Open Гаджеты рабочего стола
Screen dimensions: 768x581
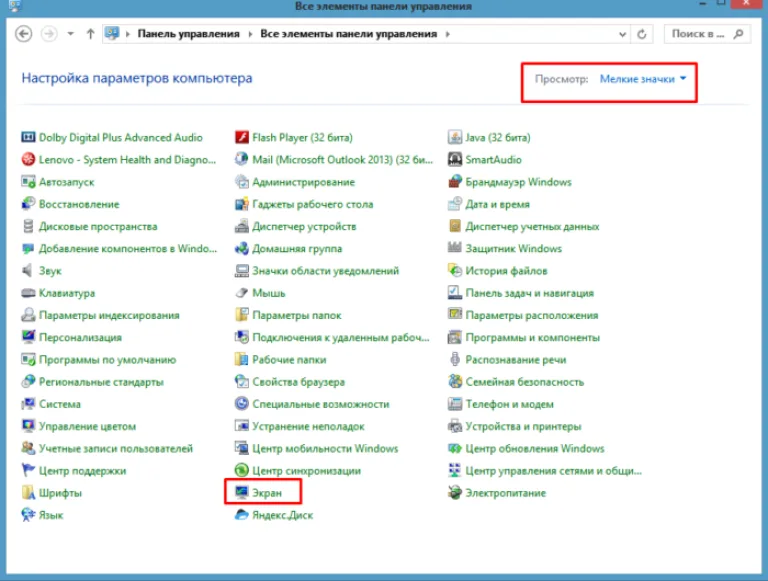[312, 204]
